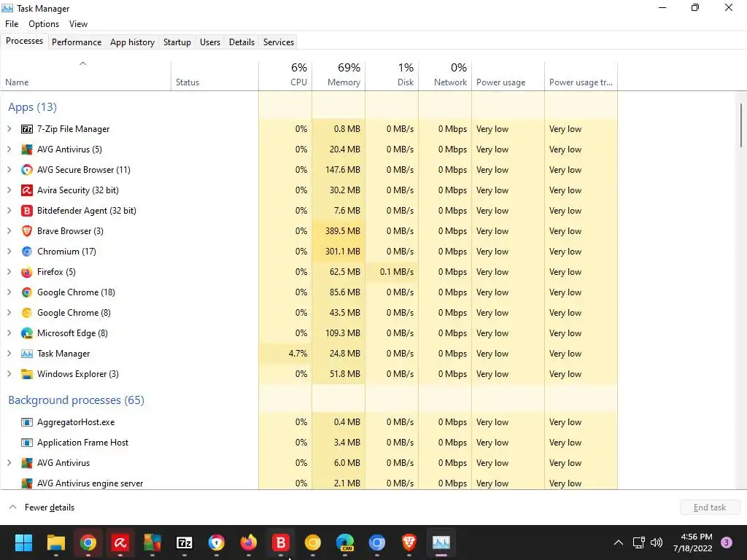747x560 pixels.
Task: Expand the Microsoft Edge (8) group
Action: (9, 333)
